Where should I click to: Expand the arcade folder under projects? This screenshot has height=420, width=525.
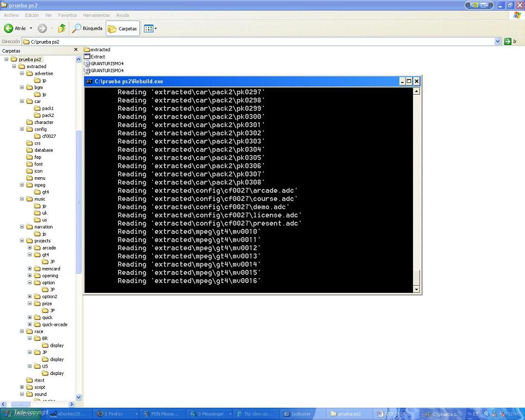coord(29,248)
